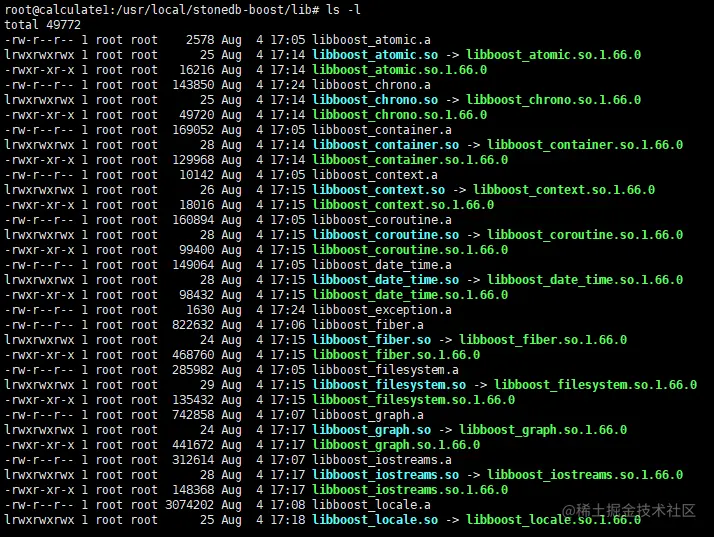Click symlink target libboost_date_time.so.1.66.0
This screenshot has width=714, height=537.
pyautogui.click(x=585, y=281)
